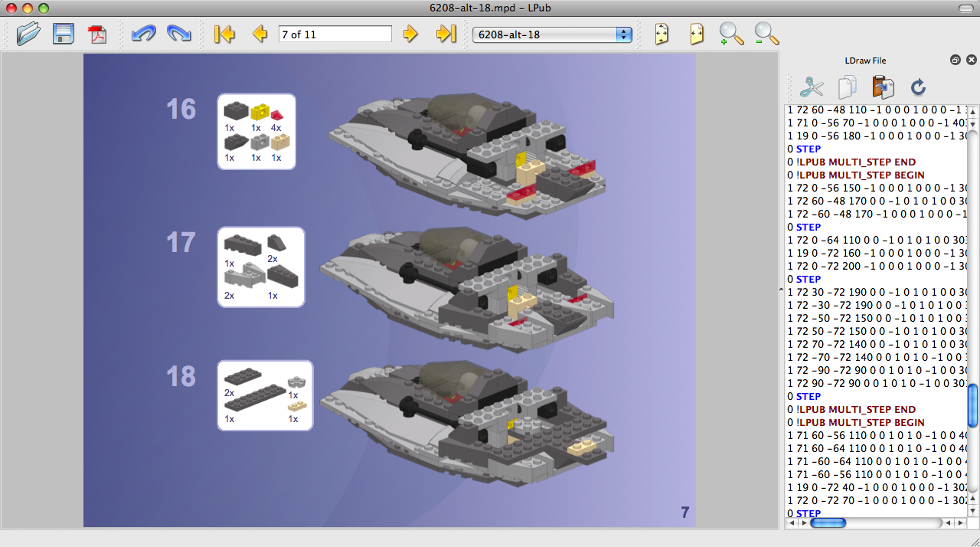Go to the previous page
Image resolution: width=980 pixels, height=547 pixels.
tap(260, 34)
